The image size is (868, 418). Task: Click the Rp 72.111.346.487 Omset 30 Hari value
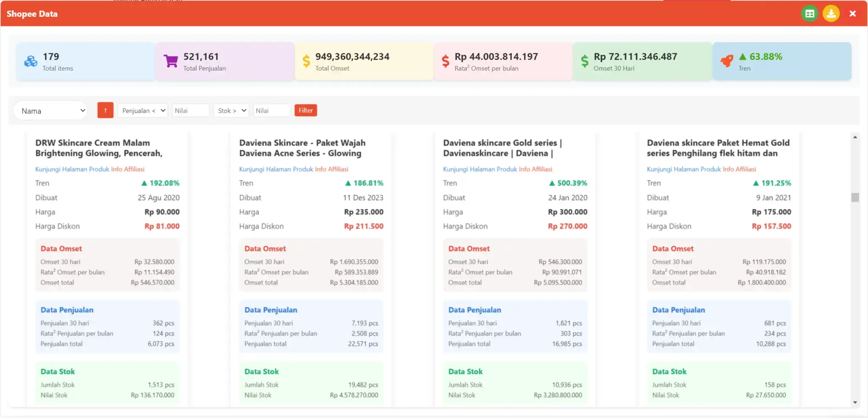[635, 56]
